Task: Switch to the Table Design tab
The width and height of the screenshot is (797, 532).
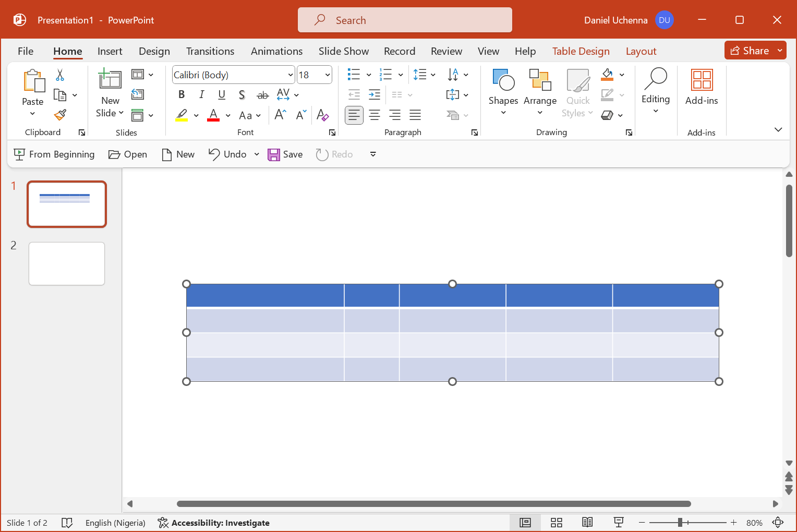Action: (581, 51)
